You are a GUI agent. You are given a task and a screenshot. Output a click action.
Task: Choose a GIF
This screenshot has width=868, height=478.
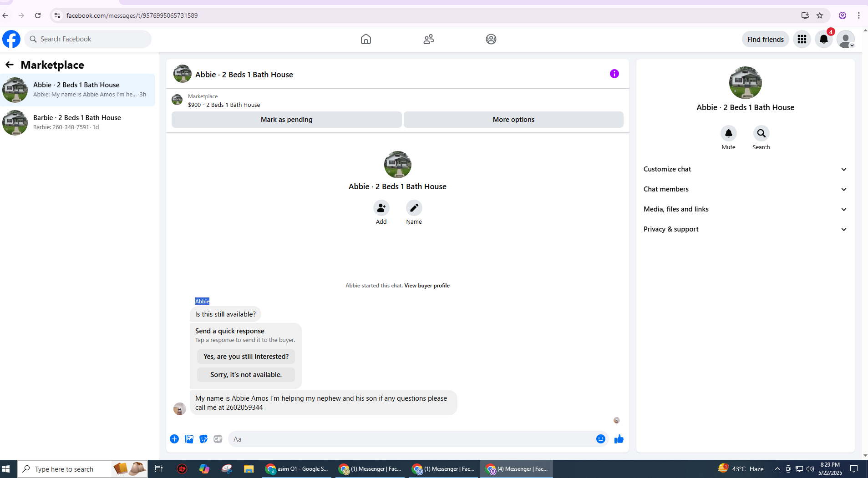pos(218,439)
